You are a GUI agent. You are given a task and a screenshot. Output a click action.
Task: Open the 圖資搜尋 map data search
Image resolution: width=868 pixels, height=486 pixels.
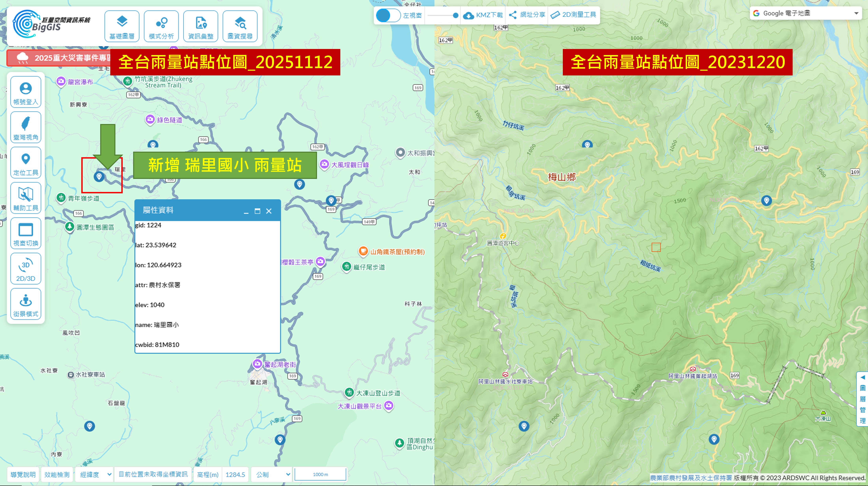[x=240, y=26]
